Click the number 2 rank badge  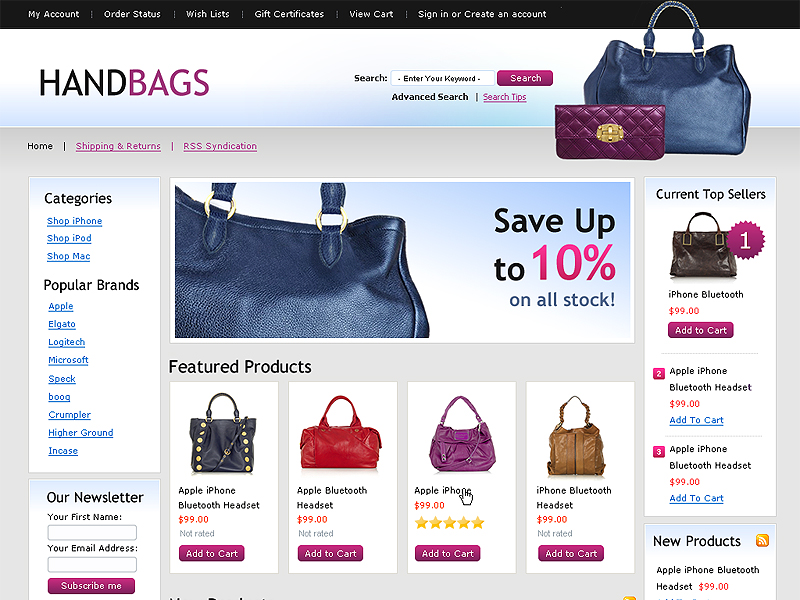click(x=659, y=373)
